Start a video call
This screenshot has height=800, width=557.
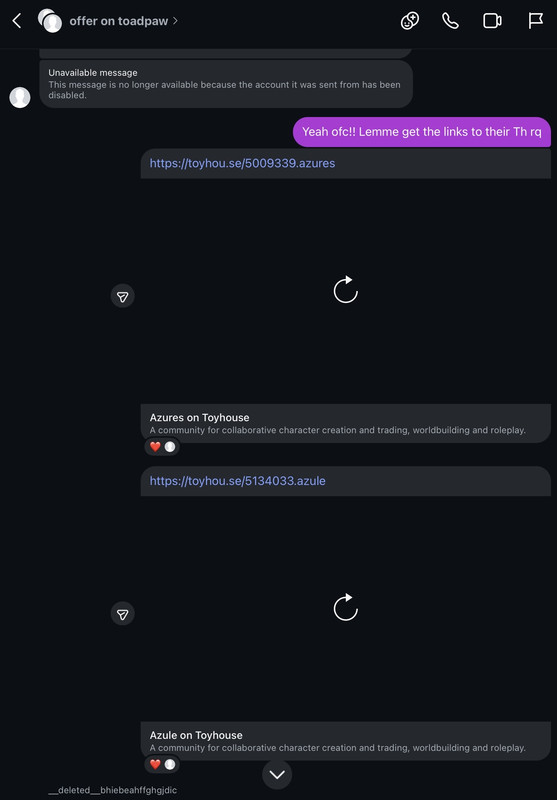(x=492, y=21)
